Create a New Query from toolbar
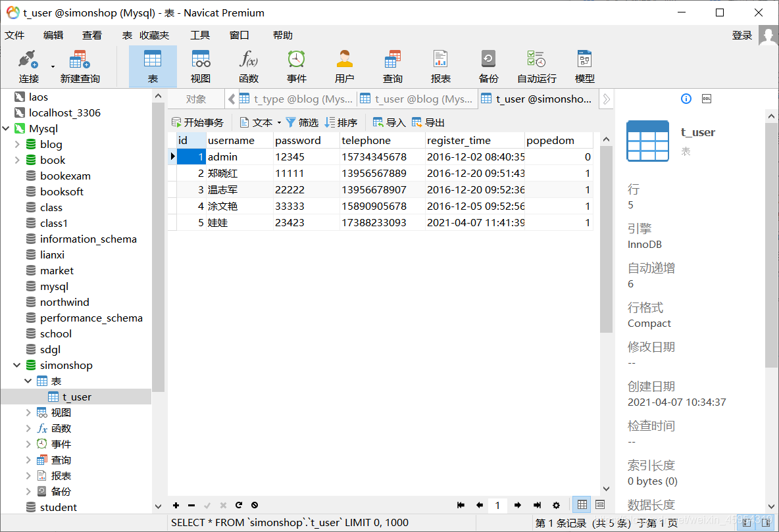Viewport: 779px width, 532px height. point(80,66)
